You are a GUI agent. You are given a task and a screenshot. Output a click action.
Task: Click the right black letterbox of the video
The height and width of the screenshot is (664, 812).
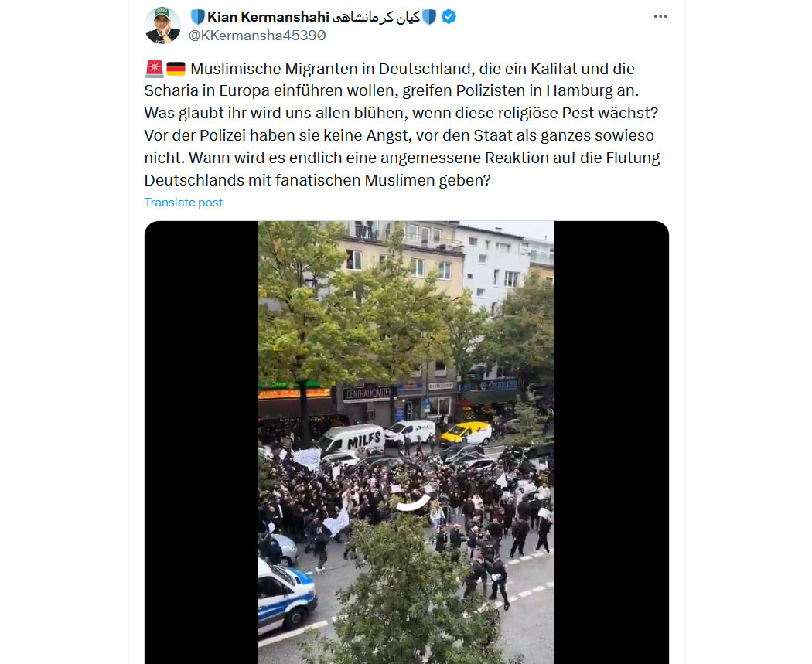612,442
